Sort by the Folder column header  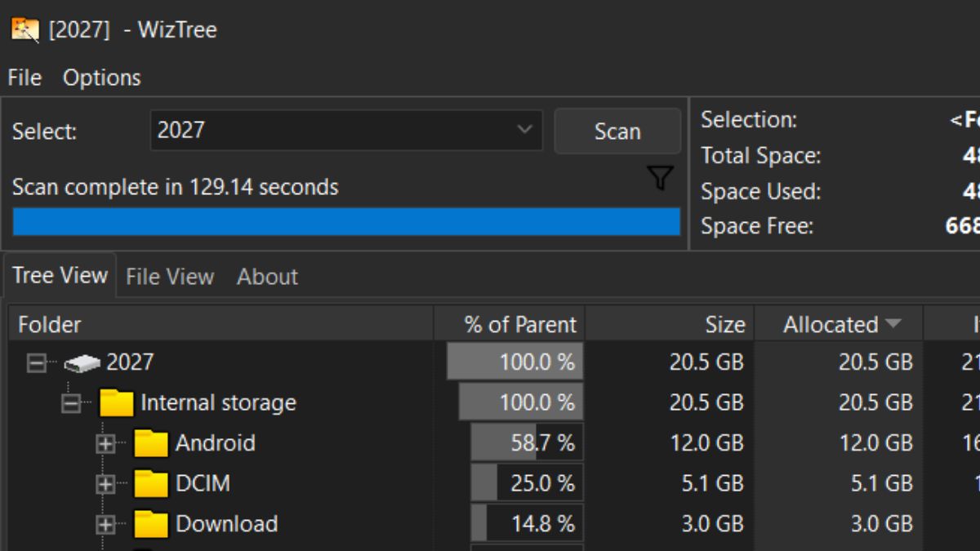coord(220,324)
